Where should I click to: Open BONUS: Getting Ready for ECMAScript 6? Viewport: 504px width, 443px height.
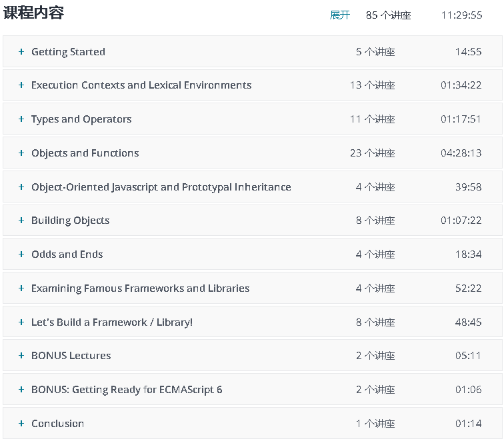127,390
